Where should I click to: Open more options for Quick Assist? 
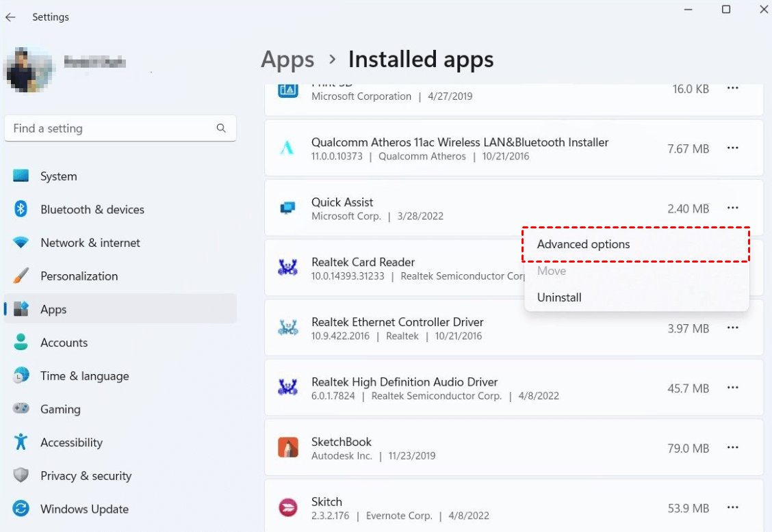pos(733,208)
